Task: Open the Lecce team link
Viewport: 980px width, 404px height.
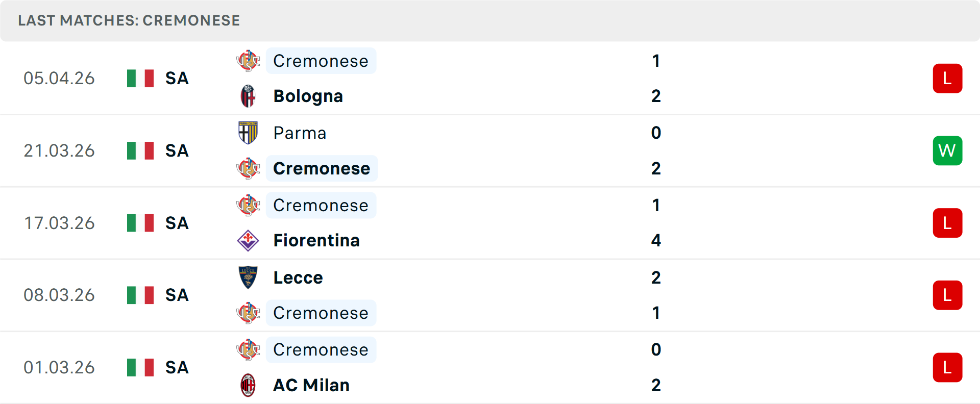Action: coord(298,277)
